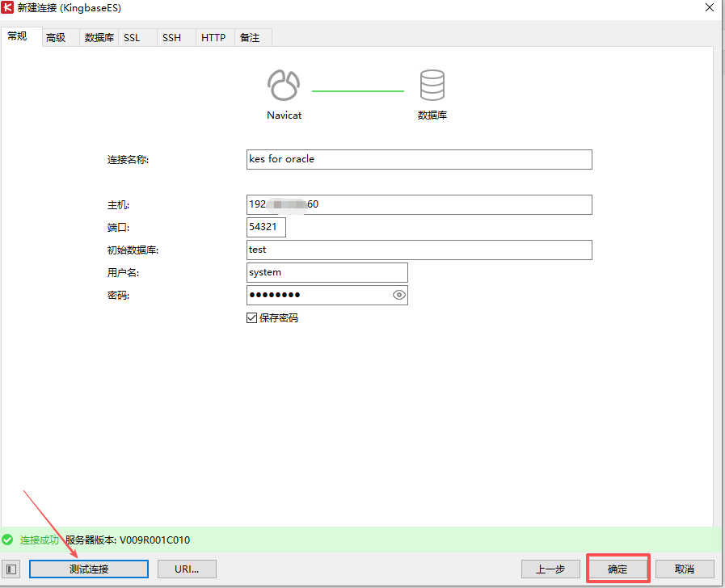Confirm with the 确定 button
Screen dimensions: 725x588
click(x=618, y=569)
